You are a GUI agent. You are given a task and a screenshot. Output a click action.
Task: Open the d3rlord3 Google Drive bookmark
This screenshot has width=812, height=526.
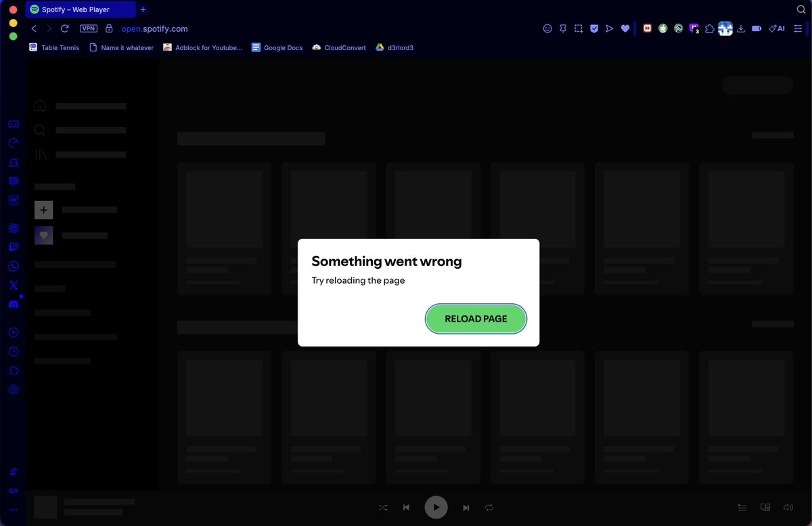pyautogui.click(x=394, y=47)
